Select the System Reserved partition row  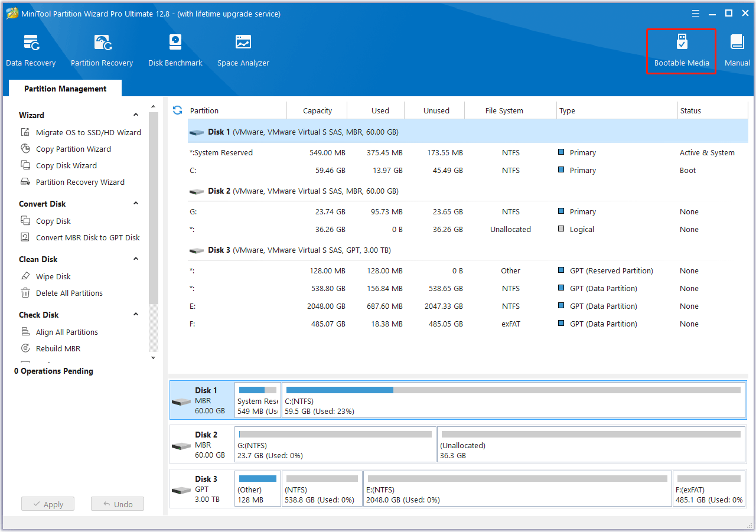coord(468,152)
